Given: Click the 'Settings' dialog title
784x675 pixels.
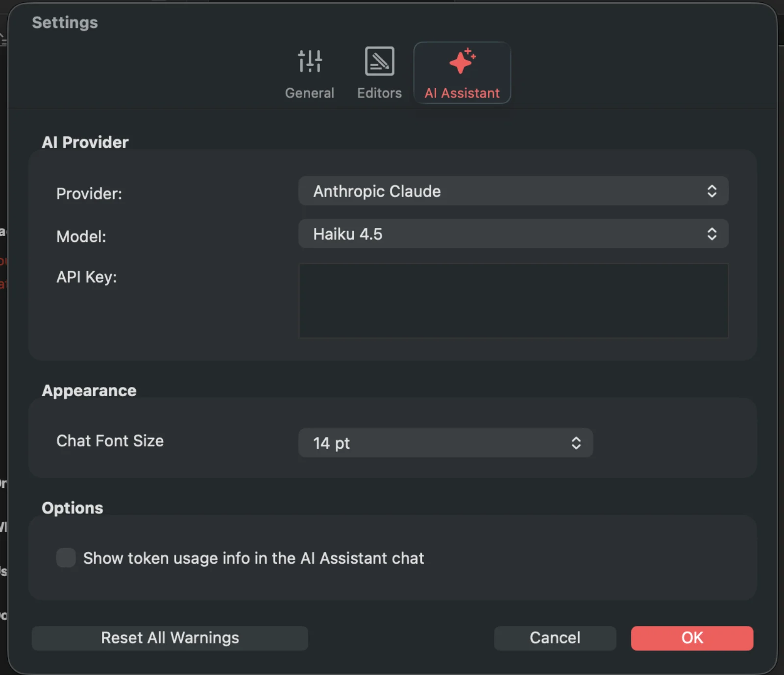Looking at the screenshot, I should pos(65,23).
